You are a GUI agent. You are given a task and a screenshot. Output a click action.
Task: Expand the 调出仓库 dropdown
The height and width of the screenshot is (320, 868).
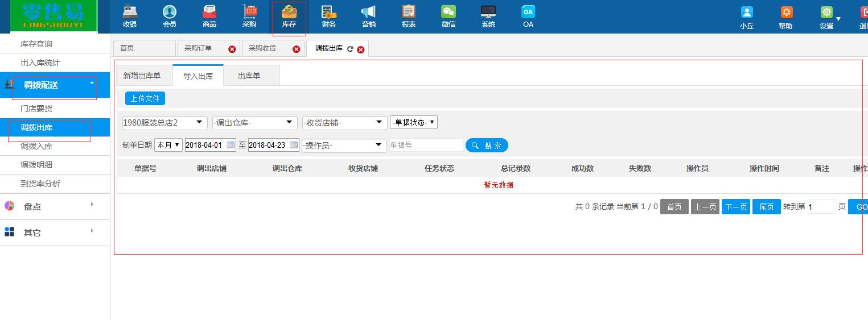pos(254,123)
